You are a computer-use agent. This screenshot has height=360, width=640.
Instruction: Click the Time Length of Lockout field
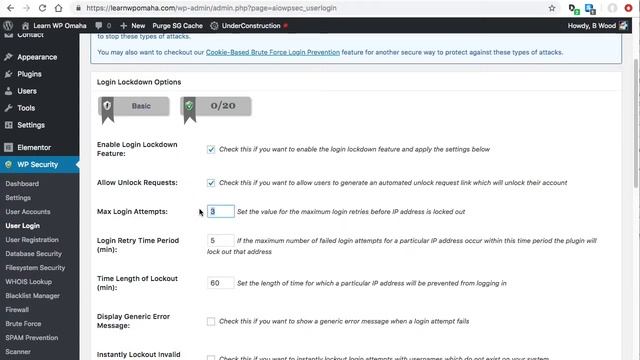pyautogui.click(x=220, y=283)
